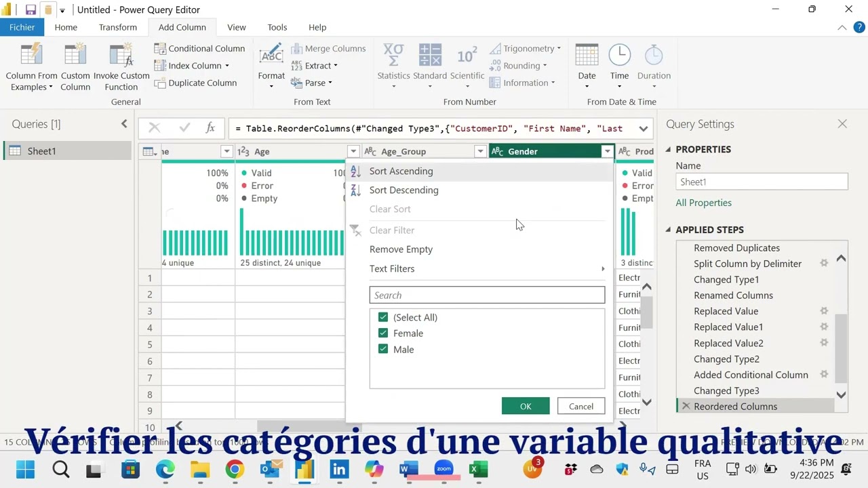Add a Conditional Column

click(x=200, y=48)
